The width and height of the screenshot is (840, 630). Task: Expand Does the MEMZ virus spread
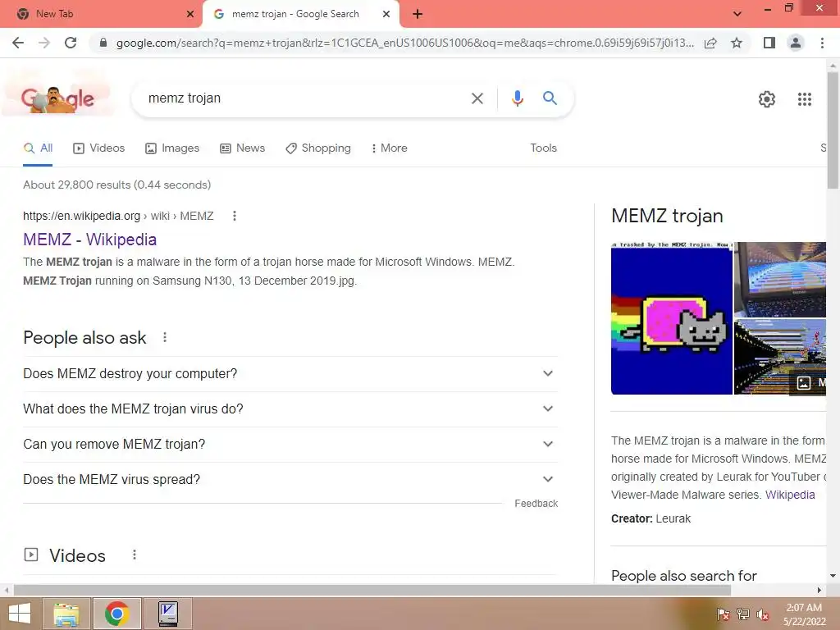(x=290, y=479)
